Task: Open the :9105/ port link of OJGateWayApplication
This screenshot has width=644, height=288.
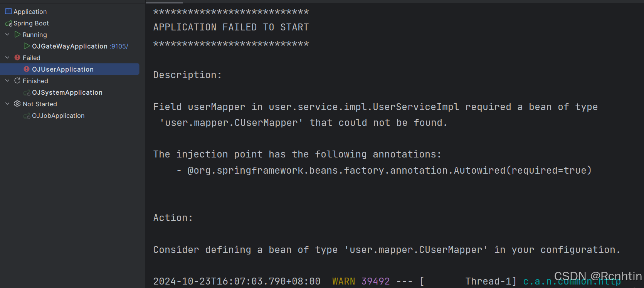Action: (118, 46)
